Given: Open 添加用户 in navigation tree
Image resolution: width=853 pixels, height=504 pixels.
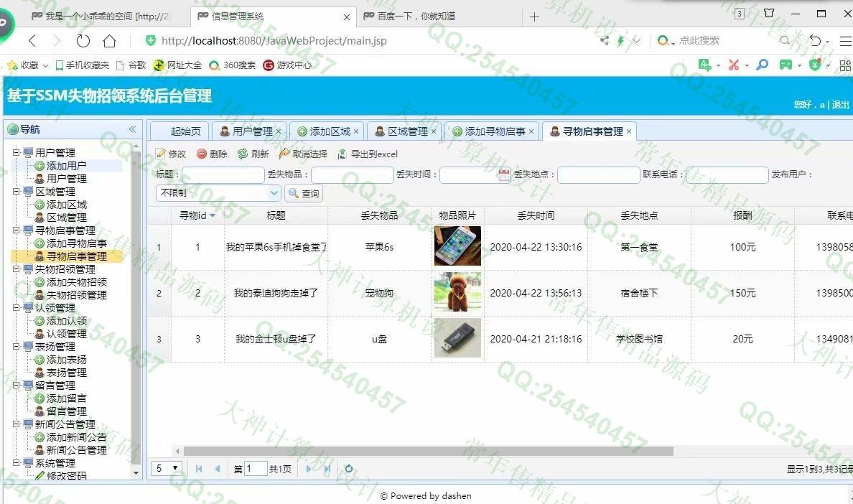Looking at the screenshot, I should click(66, 166).
